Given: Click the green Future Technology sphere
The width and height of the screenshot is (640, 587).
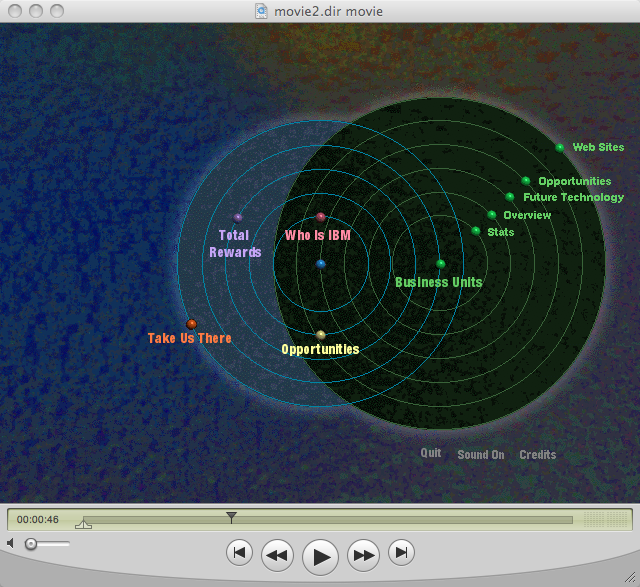Looking at the screenshot, I should [510, 197].
